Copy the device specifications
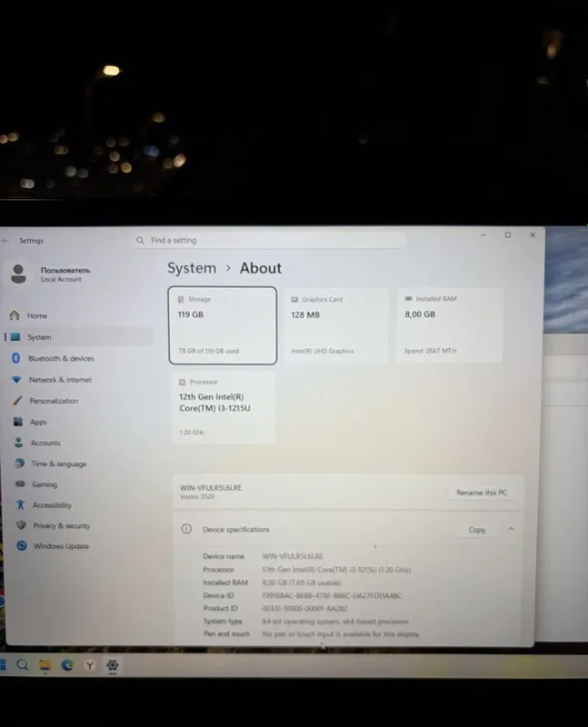588x727 pixels. (x=477, y=530)
